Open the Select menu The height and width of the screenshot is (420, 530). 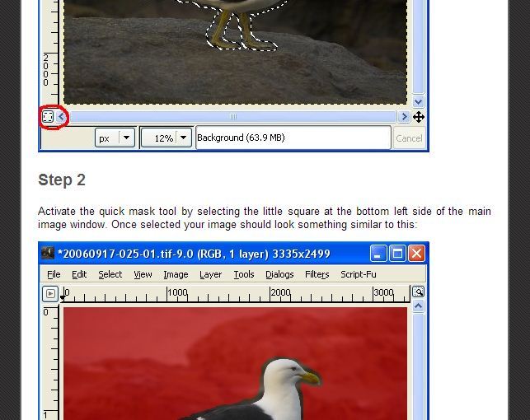(x=110, y=274)
